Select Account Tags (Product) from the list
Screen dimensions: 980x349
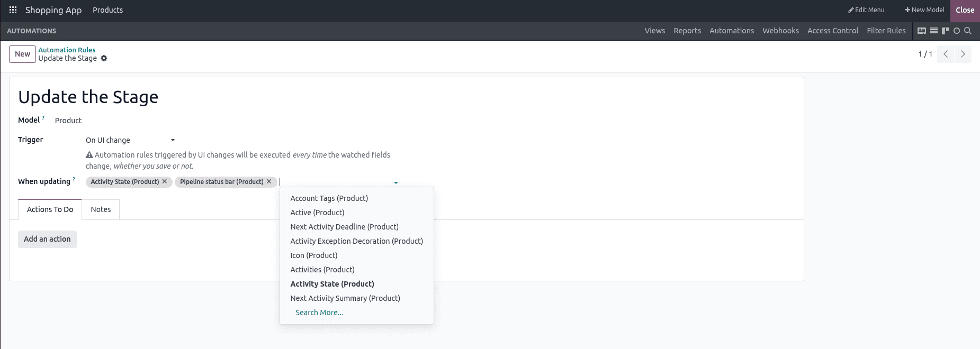(x=329, y=198)
